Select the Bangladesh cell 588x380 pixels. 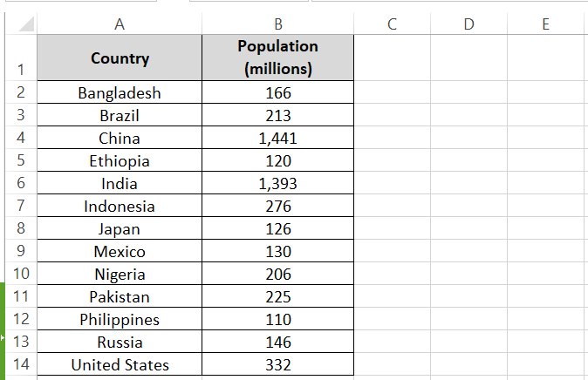pyautogui.click(x=120, y=93)
